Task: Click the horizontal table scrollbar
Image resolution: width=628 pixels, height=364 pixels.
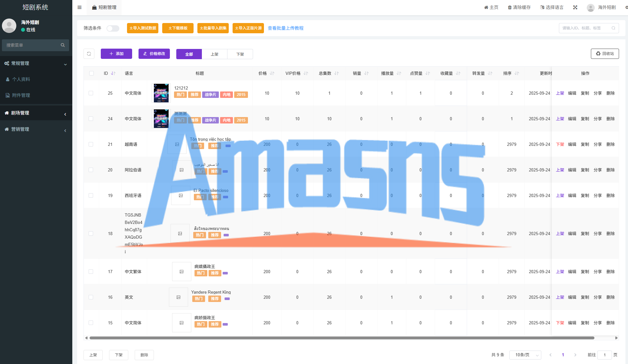Action: pos(341,338)
